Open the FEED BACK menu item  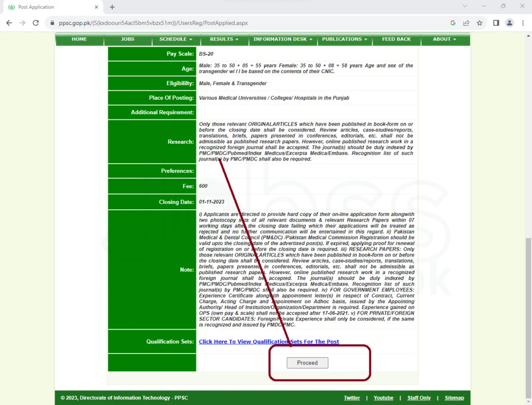(x=396, y=39)
